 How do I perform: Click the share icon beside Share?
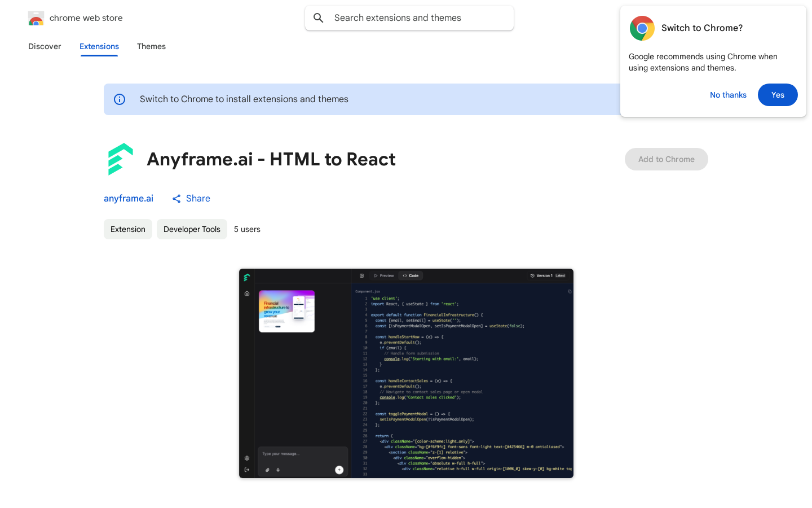point(176,199)
